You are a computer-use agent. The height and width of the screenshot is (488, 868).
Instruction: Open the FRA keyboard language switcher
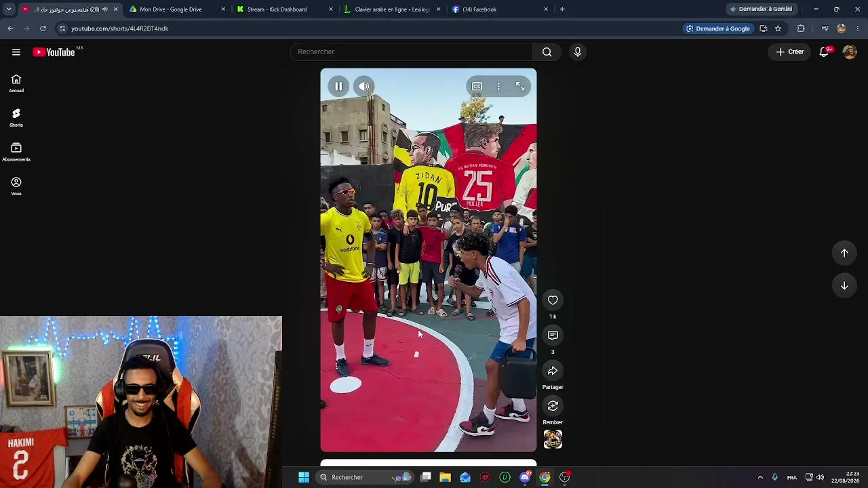tap(792, 478)
